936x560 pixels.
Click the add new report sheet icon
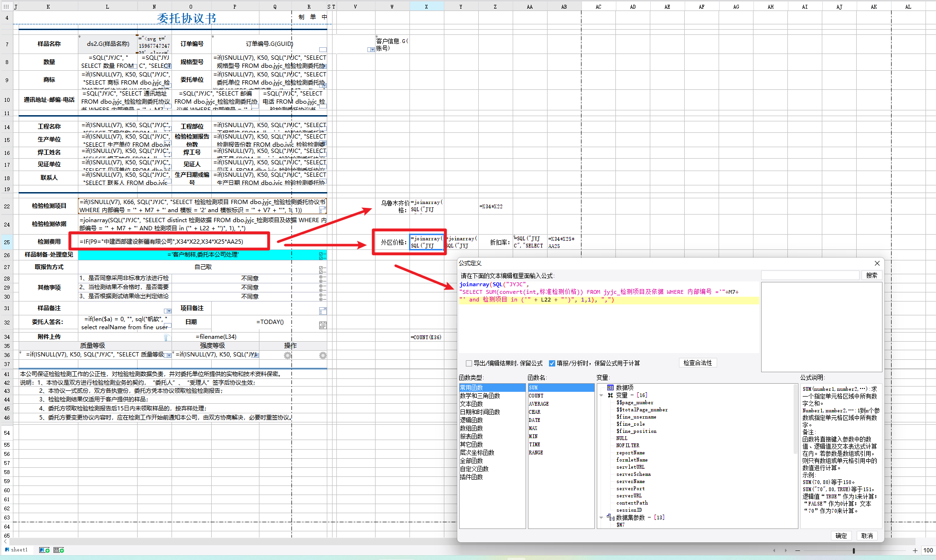click(44, 550)
